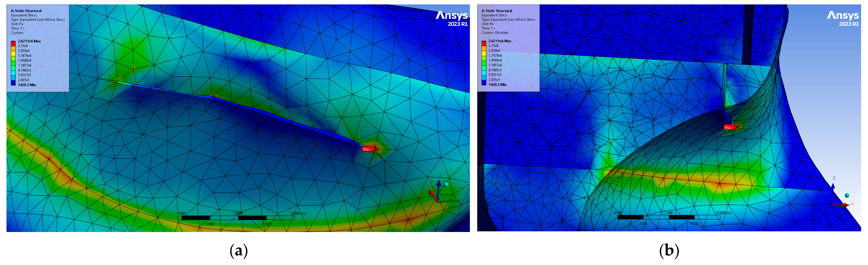Select orange legend band in right legend
868x265 pixels.
point(484,48)
